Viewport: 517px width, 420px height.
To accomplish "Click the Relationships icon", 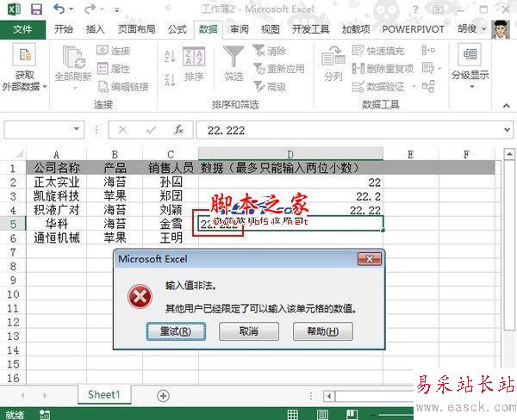I will point(428,87).
